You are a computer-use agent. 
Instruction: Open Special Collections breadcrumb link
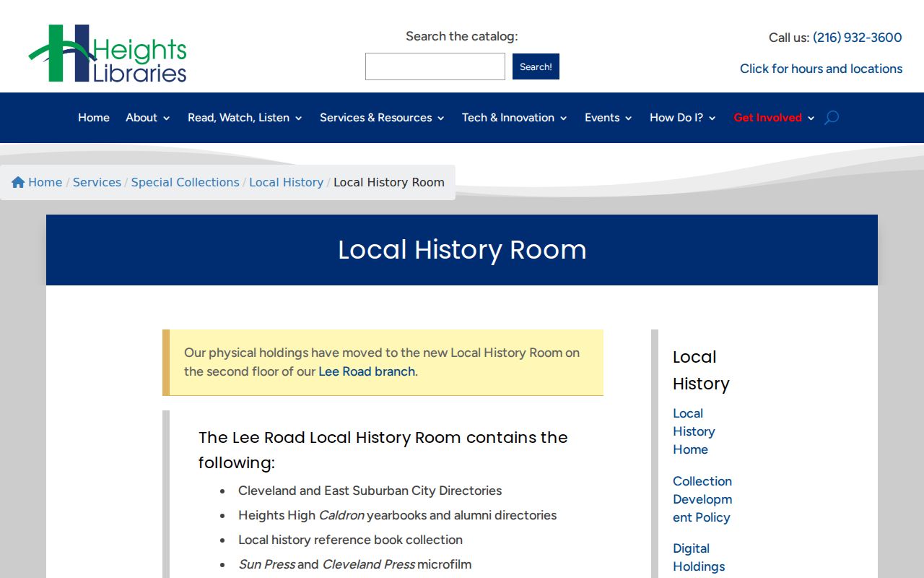pyautogui.click(x=185, y=182)
